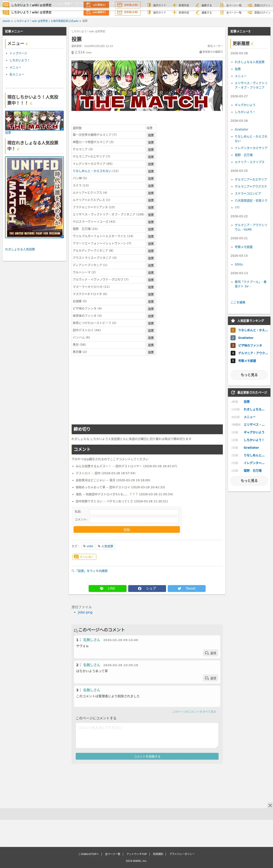Open ギャグかいよう in 更新履歴
Screen dimensions: 273x868
245,105
